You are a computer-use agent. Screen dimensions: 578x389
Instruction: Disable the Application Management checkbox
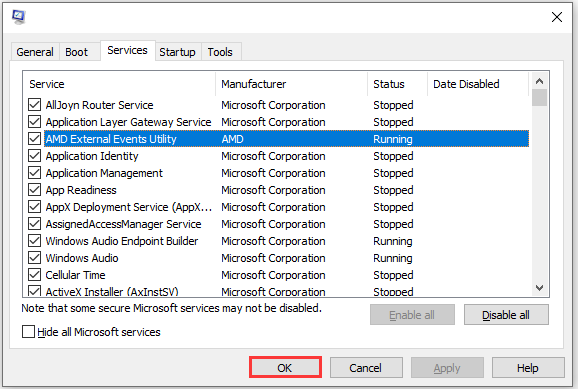(35, 173)
